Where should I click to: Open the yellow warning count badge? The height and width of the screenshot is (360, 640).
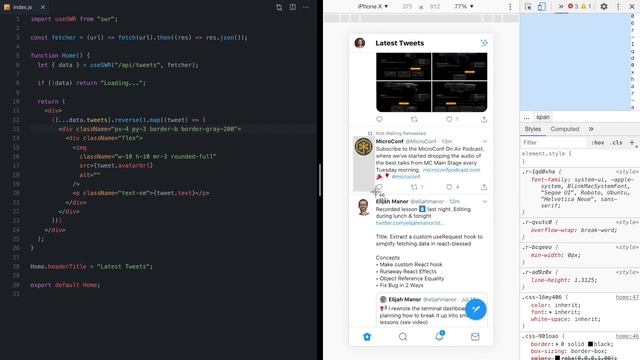coord(586,7)
